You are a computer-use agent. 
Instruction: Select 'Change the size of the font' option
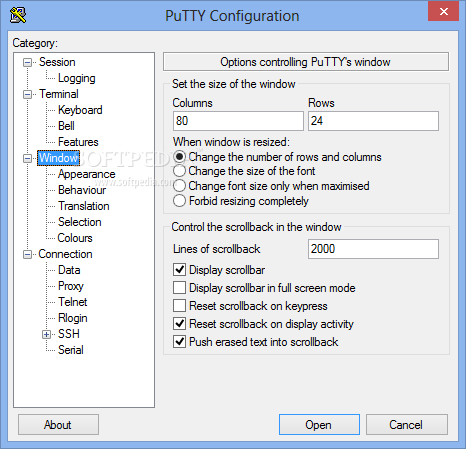[179, 171]
